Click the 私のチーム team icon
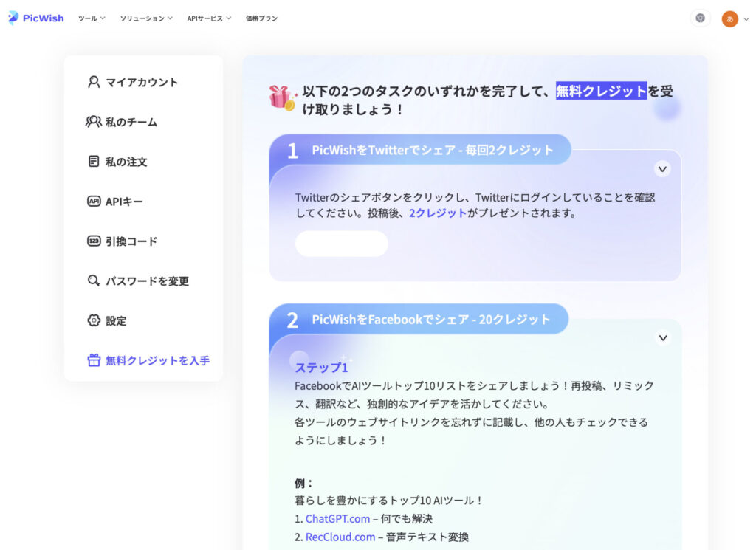 click(x=94, y=122)
